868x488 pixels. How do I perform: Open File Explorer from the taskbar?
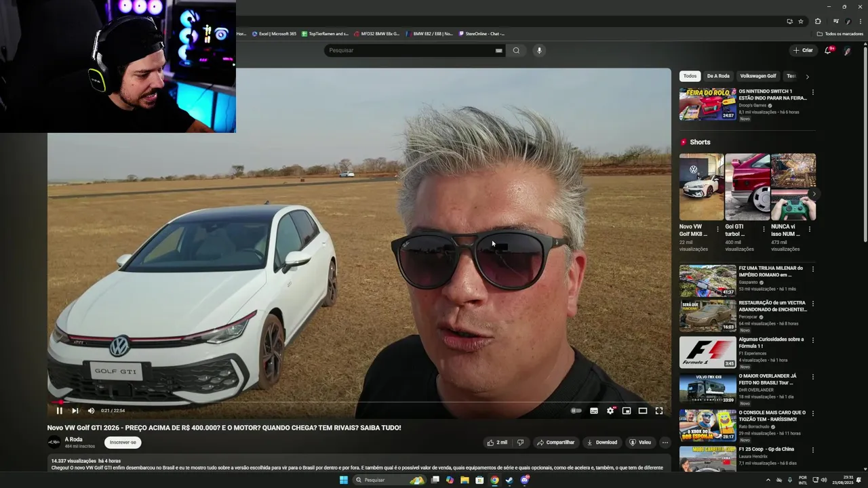click(x=465, y=480)
